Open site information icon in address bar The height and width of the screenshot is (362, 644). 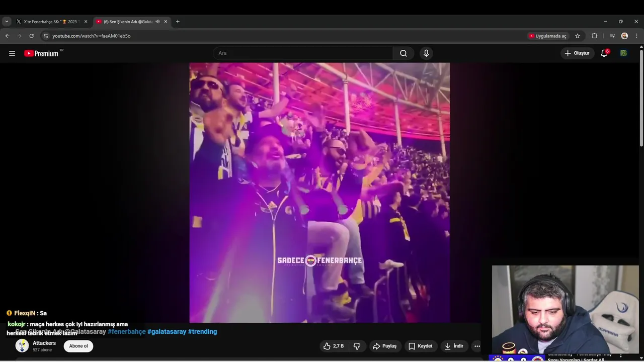pyautogui.click(x=46, y=36)
